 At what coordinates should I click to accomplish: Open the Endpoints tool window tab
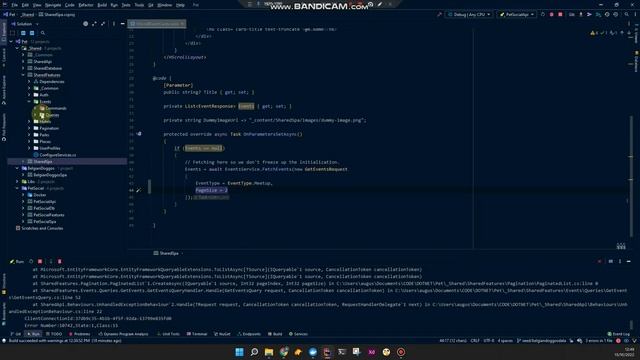249,334
